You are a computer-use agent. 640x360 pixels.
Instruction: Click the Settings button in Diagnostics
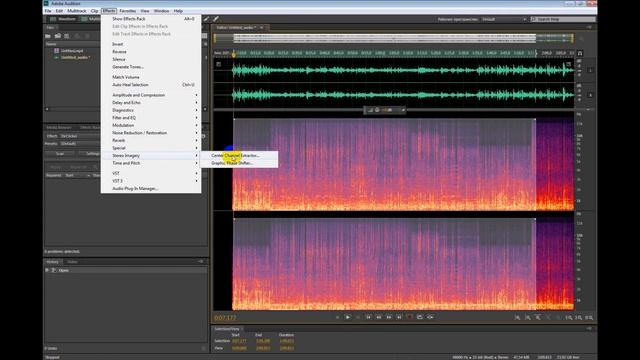(91, 153)
